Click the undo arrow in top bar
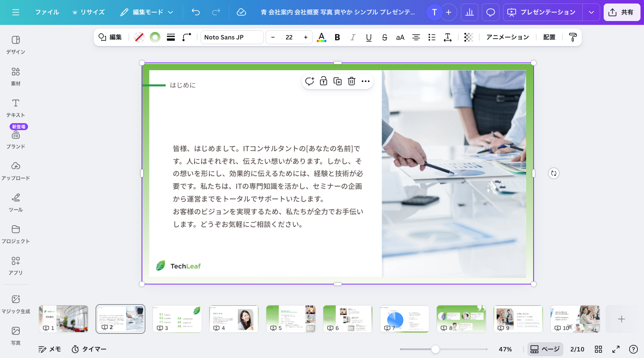The height and width of the screenshot is (358, 644). coord(196,12)
